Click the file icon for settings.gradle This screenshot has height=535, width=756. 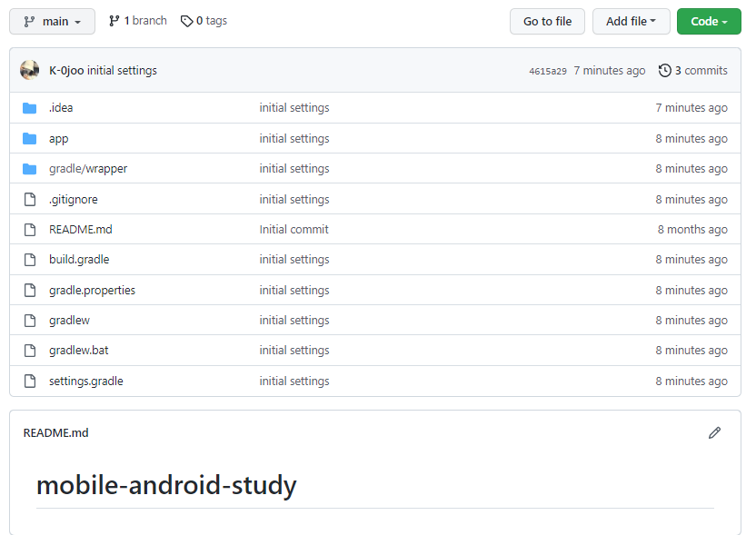pyautogui.click(x=30, y=381)
